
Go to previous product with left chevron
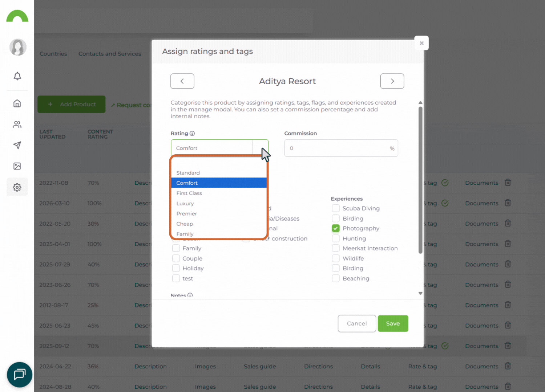182,81
